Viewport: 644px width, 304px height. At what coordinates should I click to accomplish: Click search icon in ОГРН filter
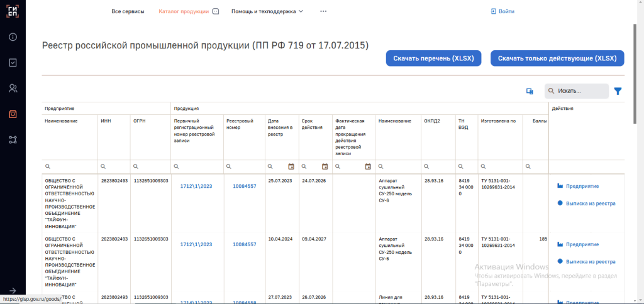click(136, 166)
